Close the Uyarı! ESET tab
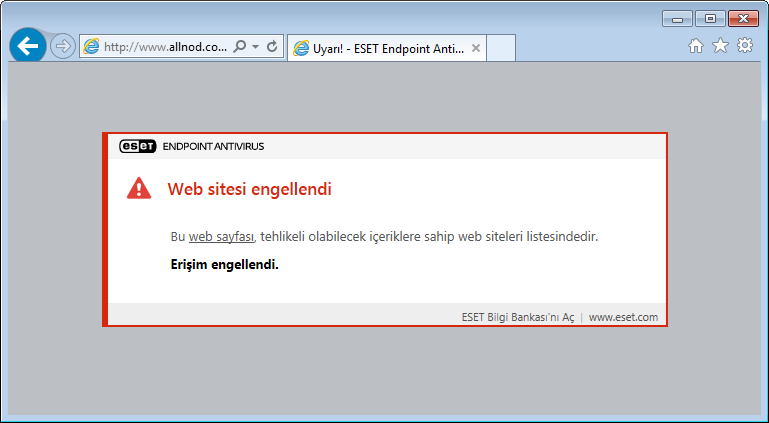This screenshot has height=423, width=769. (x=475, y=48)
